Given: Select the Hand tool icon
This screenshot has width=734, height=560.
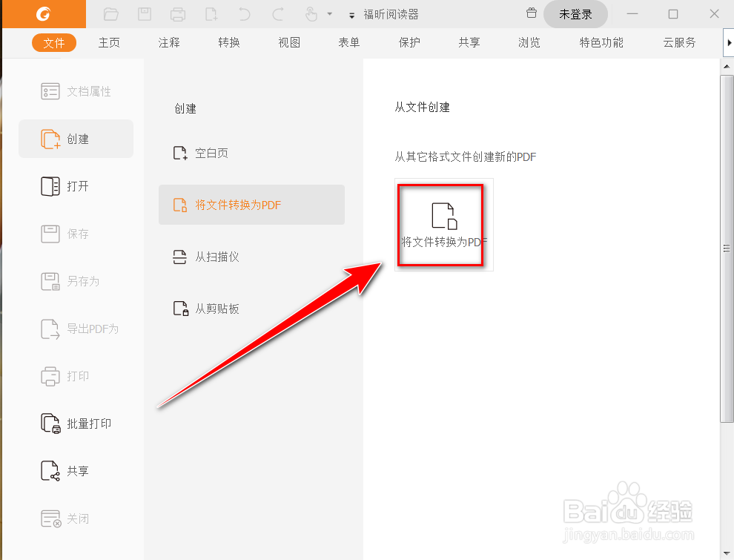Looking at the screenshot, I should coord(312,13).
